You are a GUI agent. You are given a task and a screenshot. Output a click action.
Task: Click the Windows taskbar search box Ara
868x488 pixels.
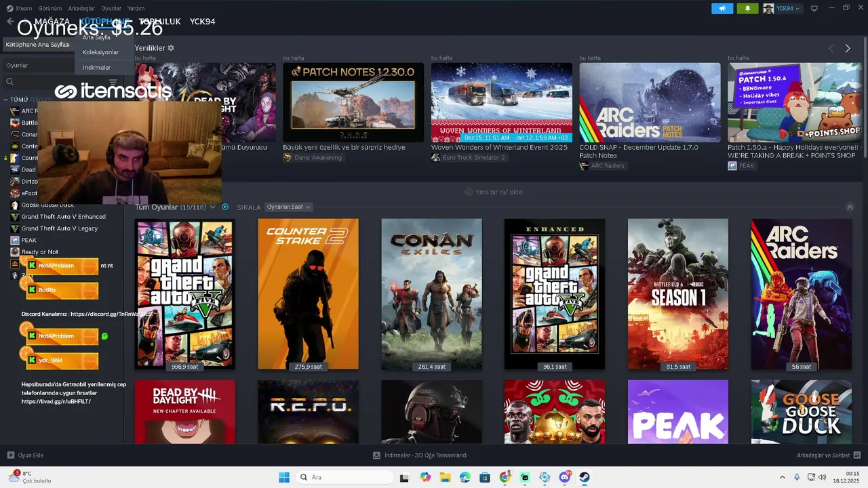coord(344,477)
